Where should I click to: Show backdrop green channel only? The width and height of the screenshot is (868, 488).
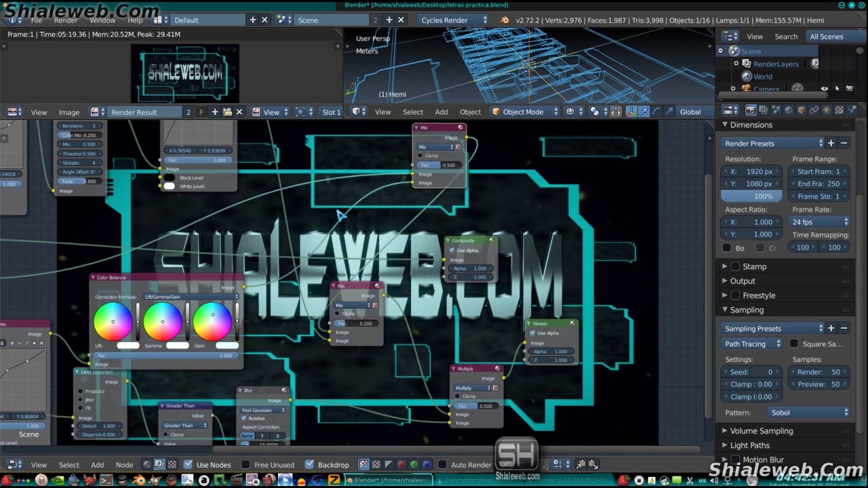(x=414, y=464)
